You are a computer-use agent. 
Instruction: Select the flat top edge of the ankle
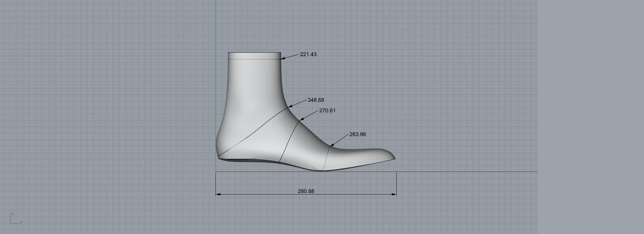coord(254,53)
